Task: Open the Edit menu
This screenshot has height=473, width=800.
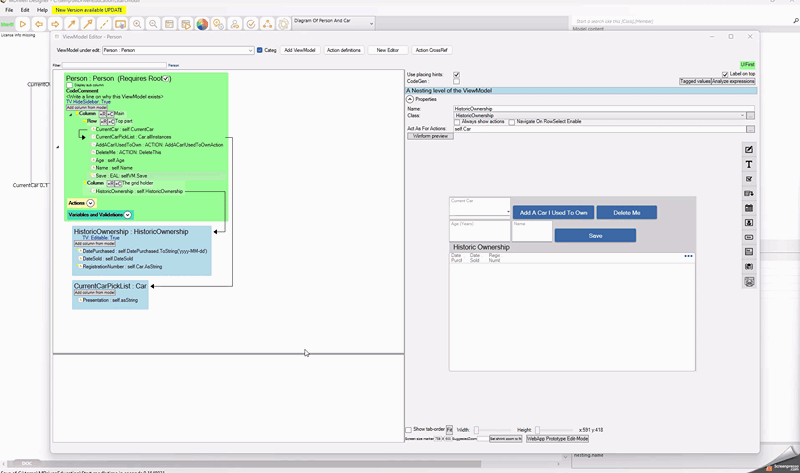Action: point(25,10)
